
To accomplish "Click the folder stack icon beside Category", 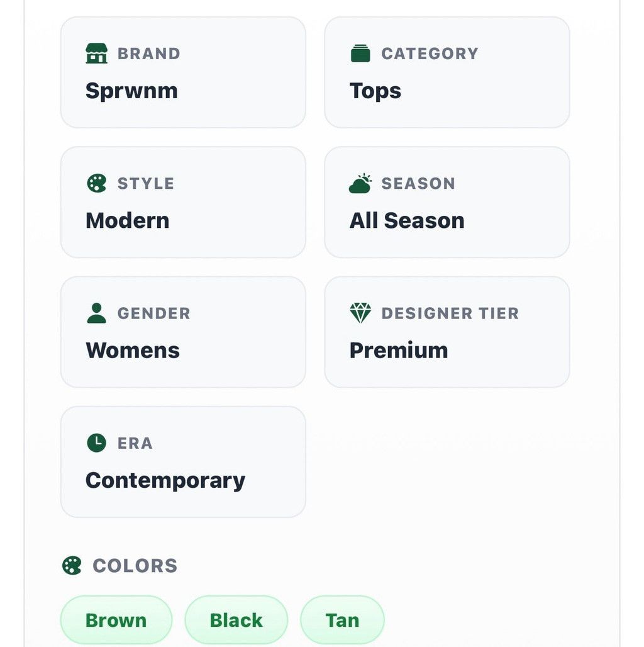I will point(360,53).
